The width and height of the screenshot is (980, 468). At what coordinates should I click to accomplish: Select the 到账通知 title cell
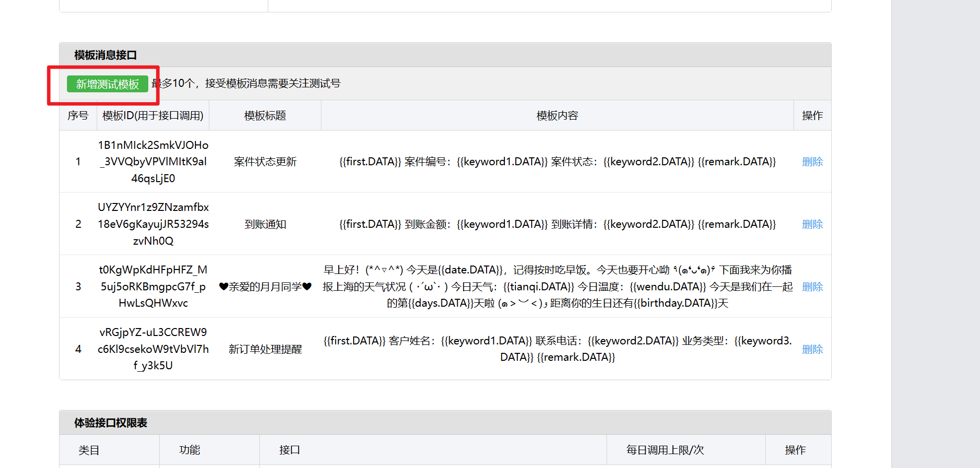[265, 224]
